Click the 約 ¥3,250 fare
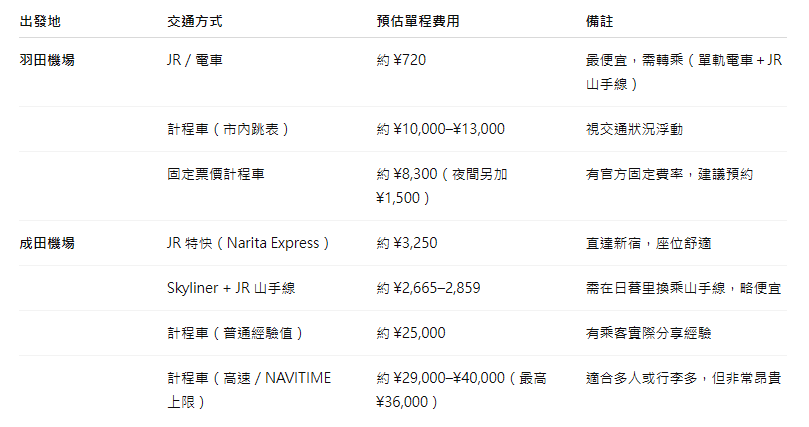809x427 pixels. point(407,243)
